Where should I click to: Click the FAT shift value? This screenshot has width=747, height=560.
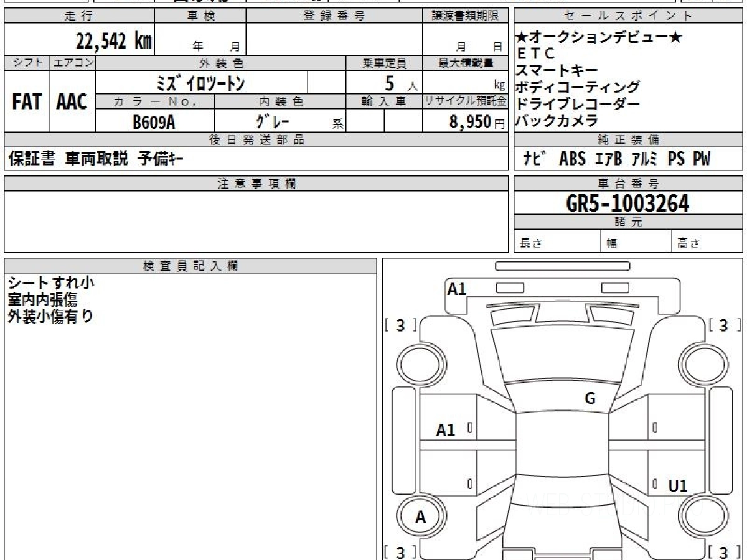click(27, 102)
